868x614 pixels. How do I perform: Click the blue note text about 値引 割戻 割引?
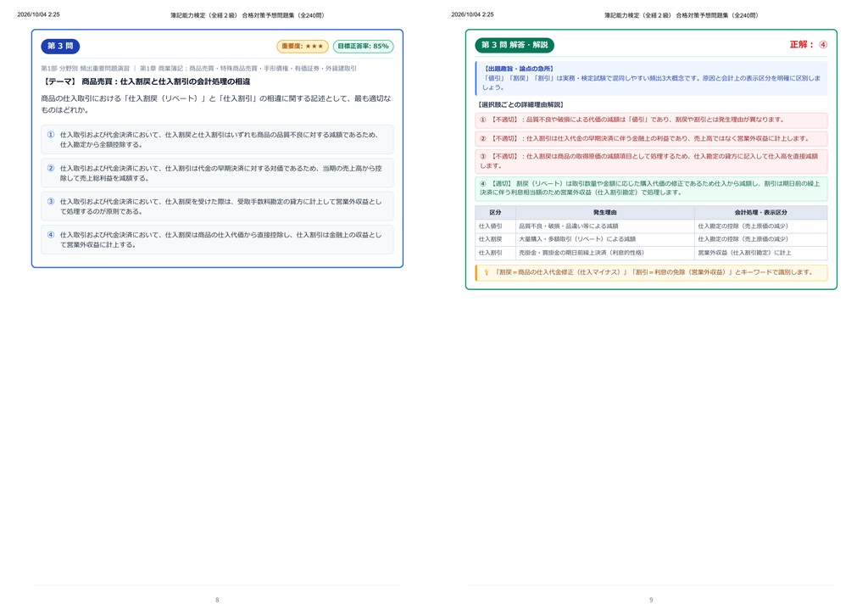(x=652, y=82)
